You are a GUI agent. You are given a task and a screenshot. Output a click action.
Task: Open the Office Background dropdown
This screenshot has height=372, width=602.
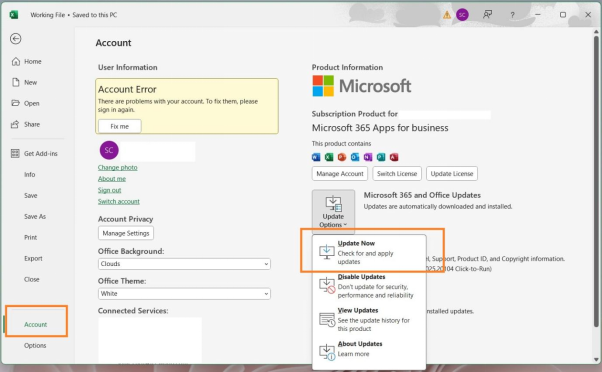click(184, 264)
